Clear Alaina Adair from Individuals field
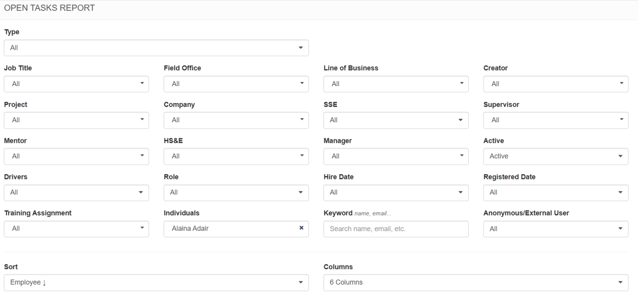The height and width of the screenshot is (300, 644). [x=301, y=228]
